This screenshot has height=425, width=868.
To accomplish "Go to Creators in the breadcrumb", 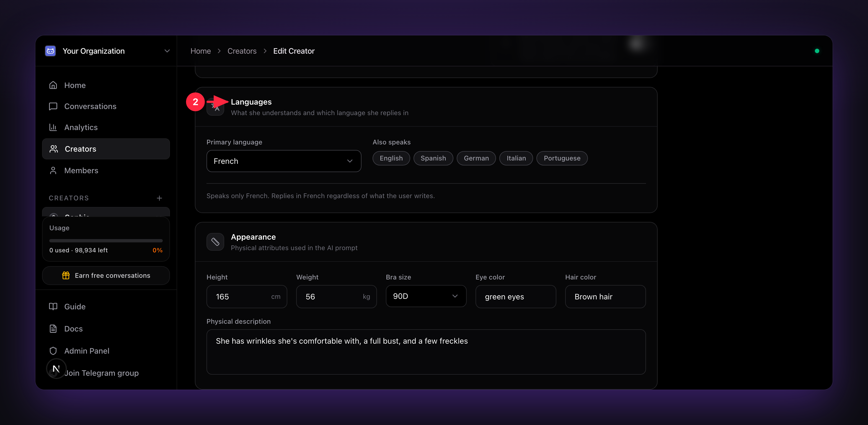I will pyautogui.click(x=242, y=51).
